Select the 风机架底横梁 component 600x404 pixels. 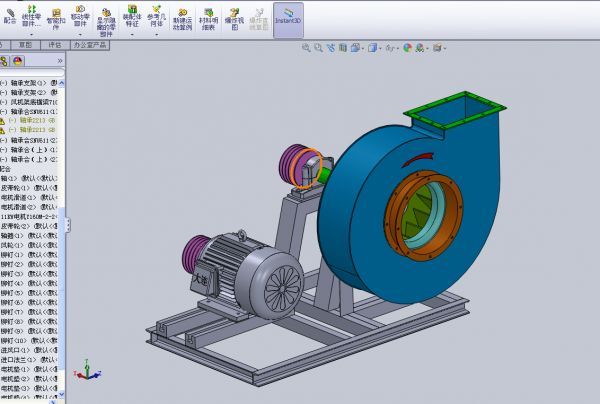click(29, 102)
